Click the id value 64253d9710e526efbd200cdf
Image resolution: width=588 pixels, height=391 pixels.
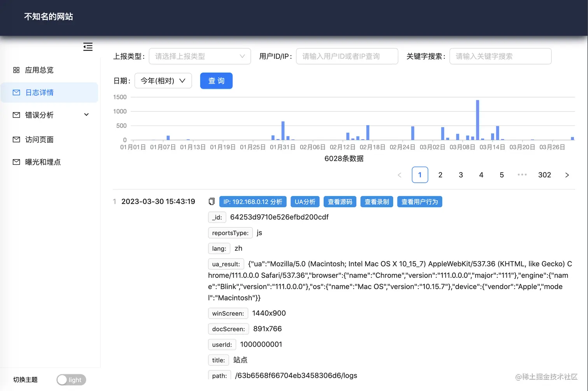tap(279, 217)
